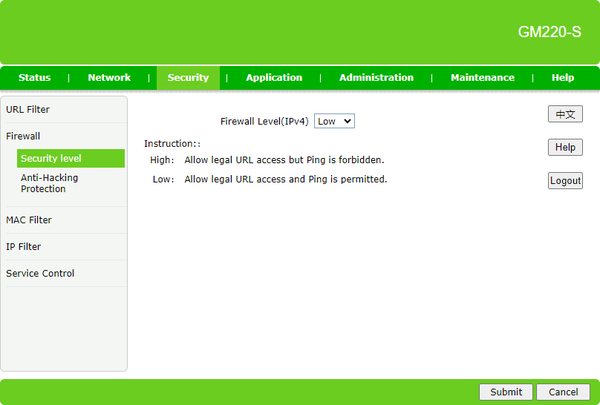Go to the Application tab
The width and height of the screenshot is (600, 405).
(274, 78)
